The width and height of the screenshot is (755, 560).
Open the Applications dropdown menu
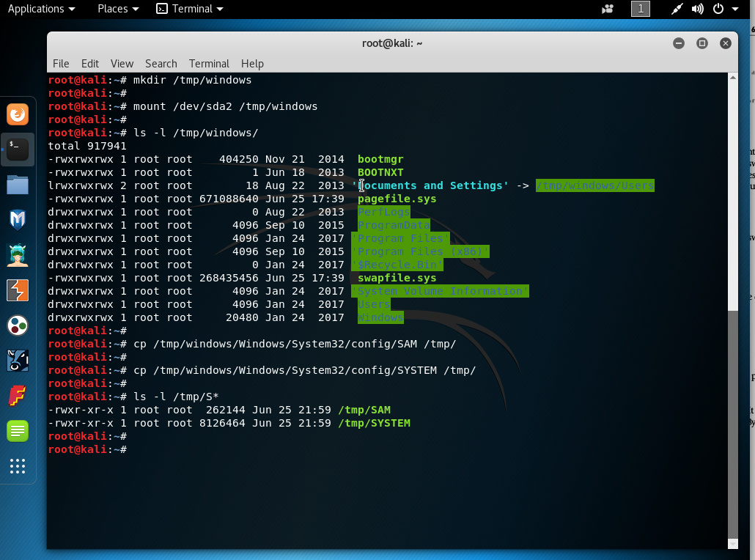tap(41, 9)
